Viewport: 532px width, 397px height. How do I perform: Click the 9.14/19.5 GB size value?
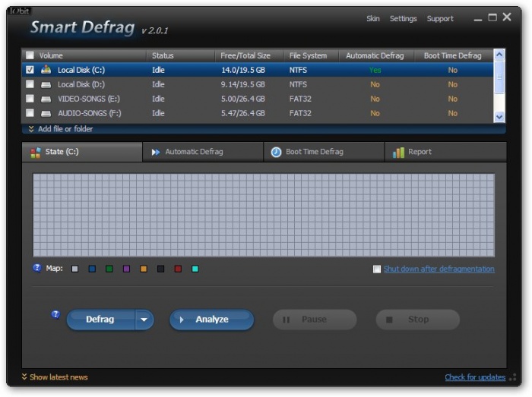coord(243,84)
